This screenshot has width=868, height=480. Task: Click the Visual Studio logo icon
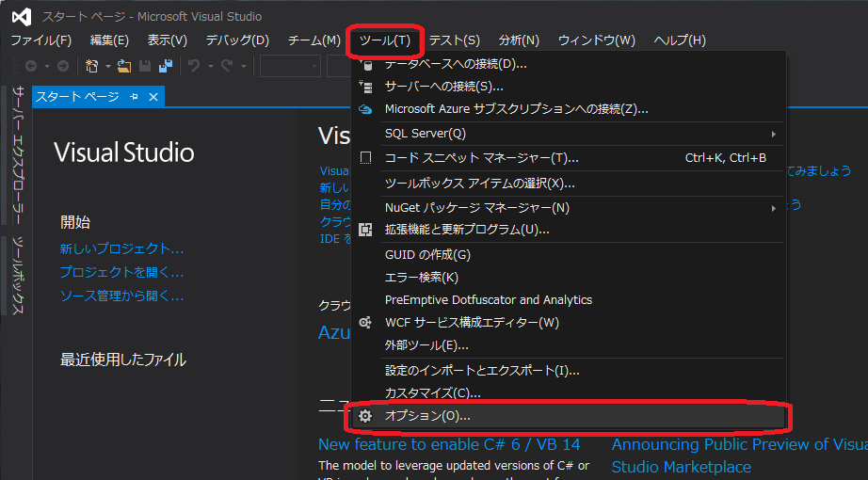point(22,17)
